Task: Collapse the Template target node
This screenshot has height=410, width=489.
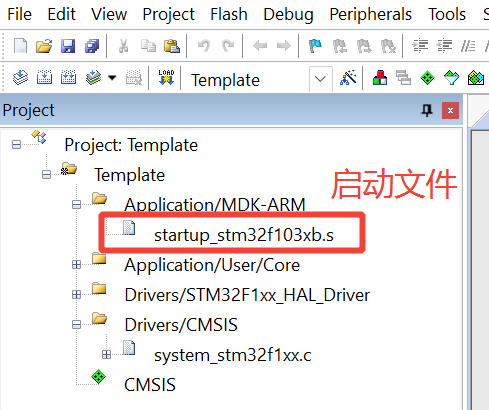Action: point(46,175)
